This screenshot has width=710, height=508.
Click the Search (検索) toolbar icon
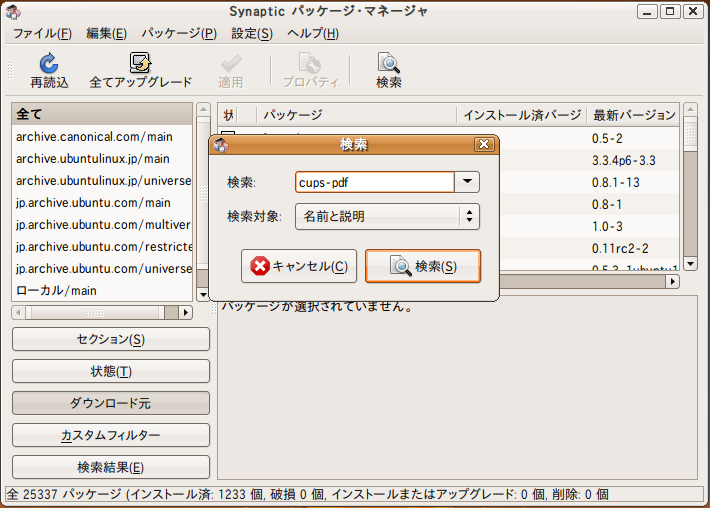[x=389, y=64]
